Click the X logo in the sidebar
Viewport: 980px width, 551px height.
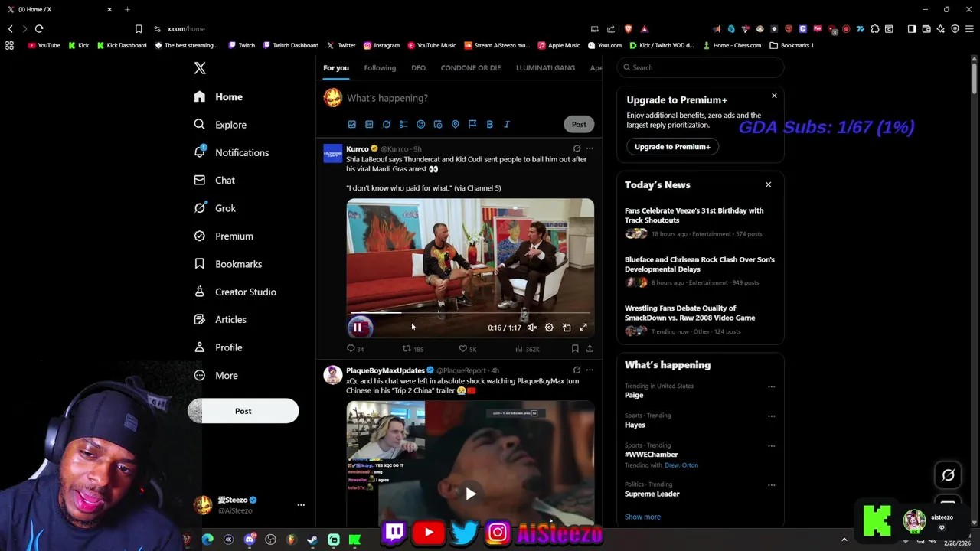coord(200,68)
